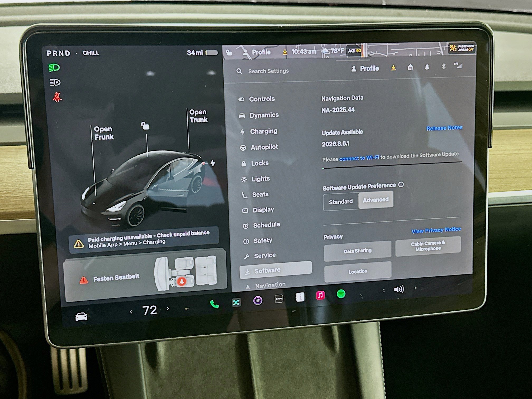The width and height of the screenshot is (532, 399).
Task: Open the Software settings section
Action: click(267, 270)
